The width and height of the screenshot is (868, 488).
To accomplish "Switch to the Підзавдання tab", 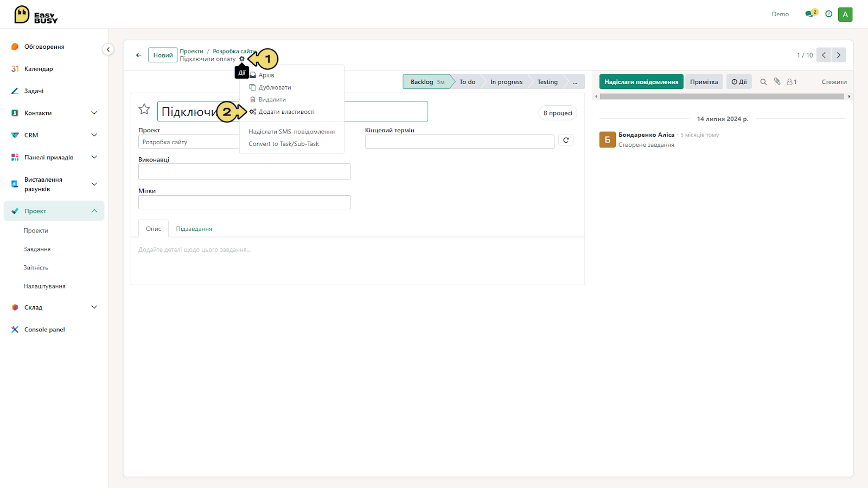I will click(x=194, y=229).
